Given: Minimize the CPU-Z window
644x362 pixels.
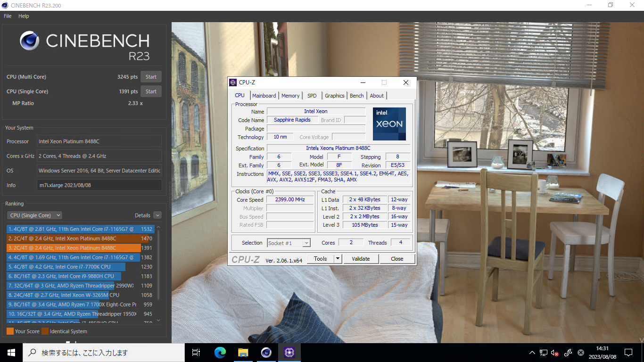Looking at the screenshot, I should point(363,82).
